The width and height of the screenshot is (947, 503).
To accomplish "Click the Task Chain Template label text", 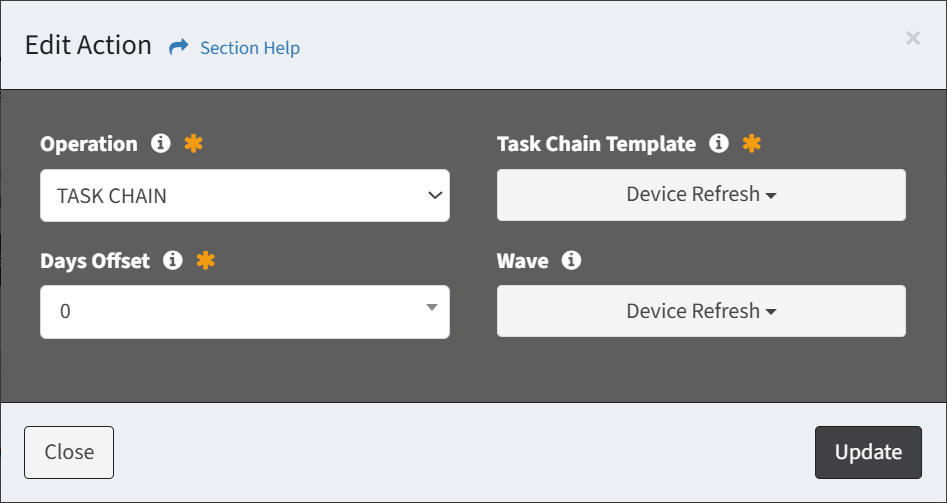I will 596,144.
